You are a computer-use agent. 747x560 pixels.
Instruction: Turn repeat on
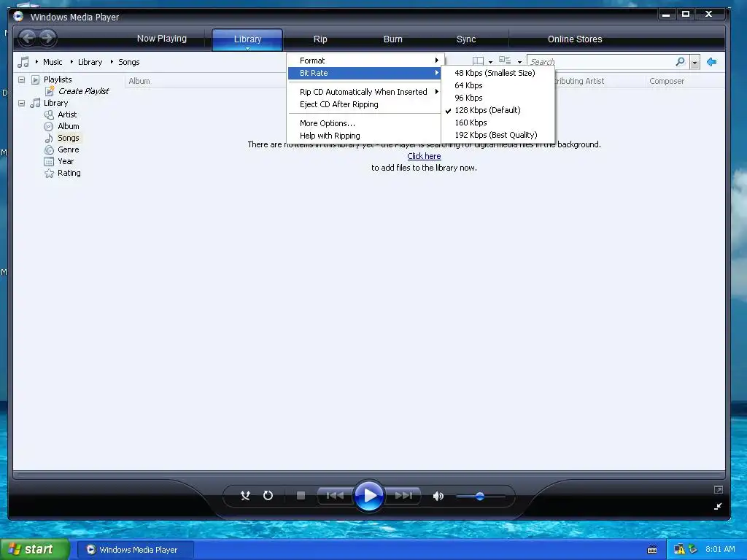pos(268,496)
